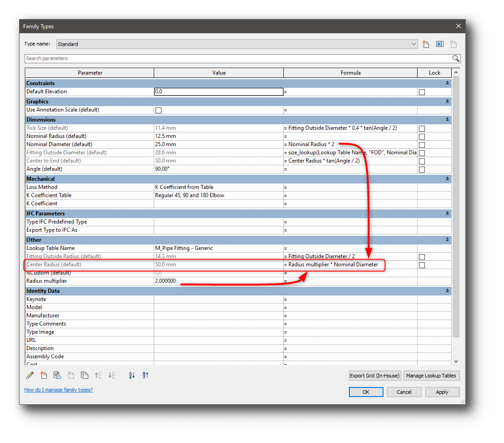This screenshot has height=443, width=504.
Task: Click the New Parameter icon
Action: [x=43, y=375]
